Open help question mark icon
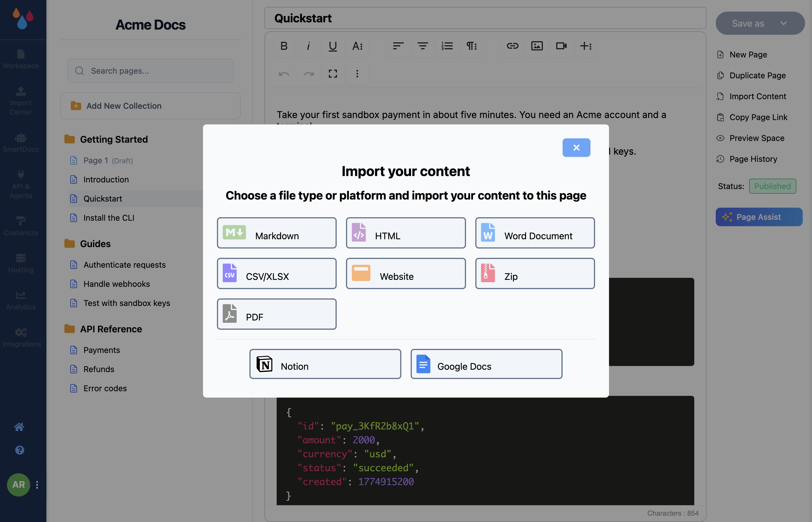 [19, 450]
